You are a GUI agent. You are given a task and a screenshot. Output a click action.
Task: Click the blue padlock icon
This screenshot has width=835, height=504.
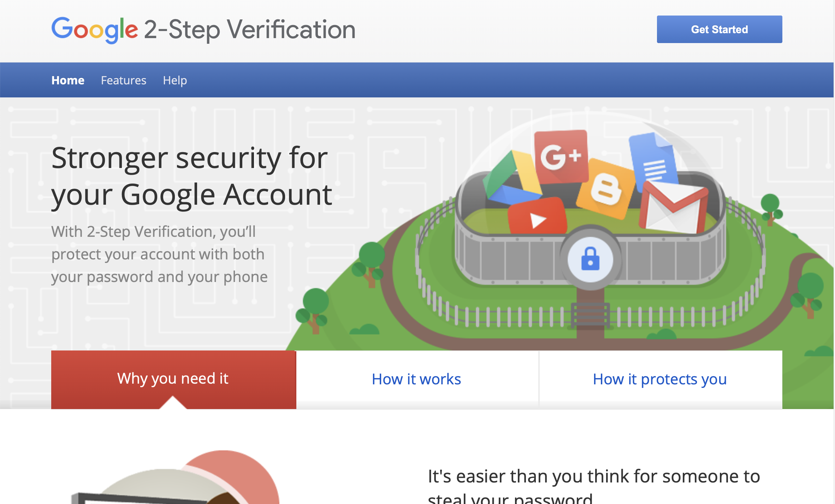tap(590, 259)
